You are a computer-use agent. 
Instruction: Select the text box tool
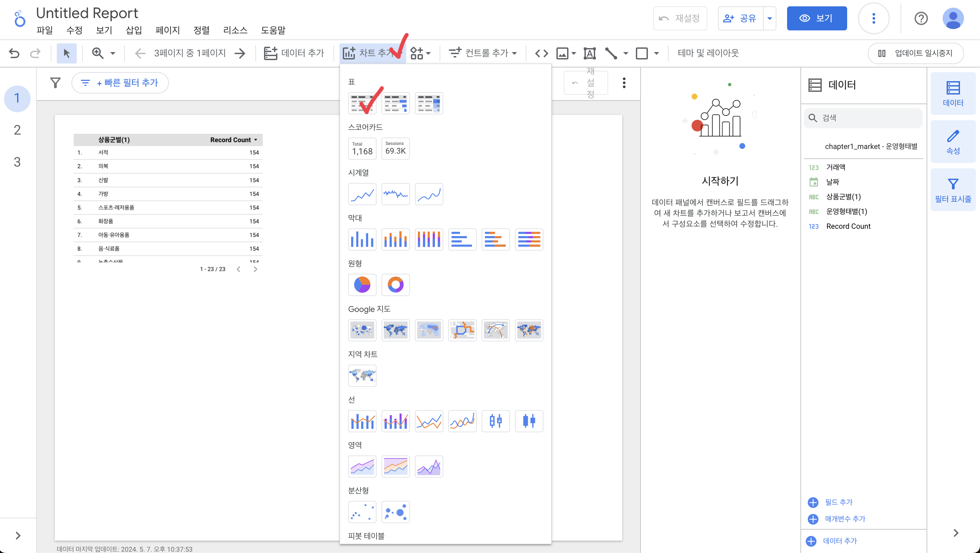click(x=589, y=53)
